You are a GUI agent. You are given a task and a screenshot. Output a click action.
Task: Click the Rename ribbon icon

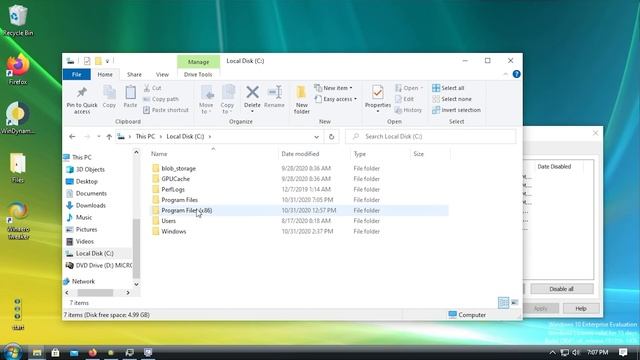click(x=274, y=92)
